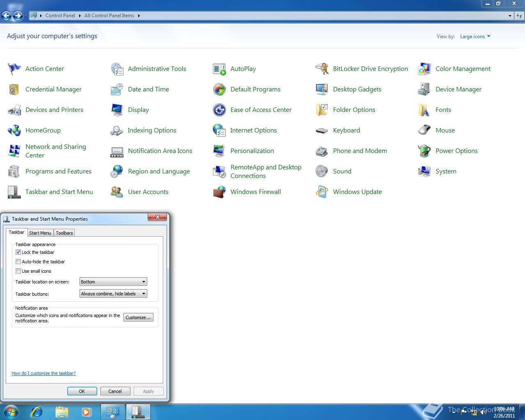Image resolution: width=525 pixels, height=420 pixels.
Task: Launch Internet Explorer from the taskbar
Action: tap(37, 412)
